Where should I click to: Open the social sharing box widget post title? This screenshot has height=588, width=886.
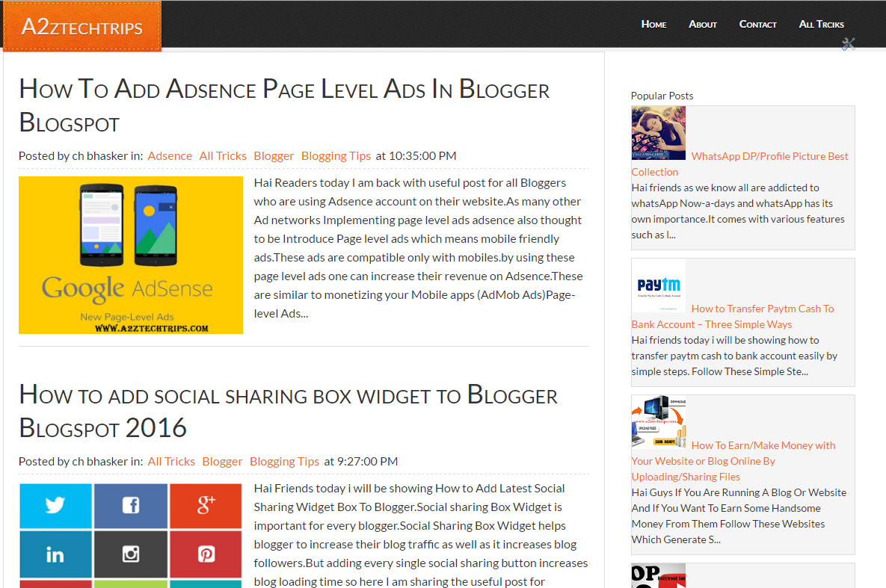click(x=288, y=411)
